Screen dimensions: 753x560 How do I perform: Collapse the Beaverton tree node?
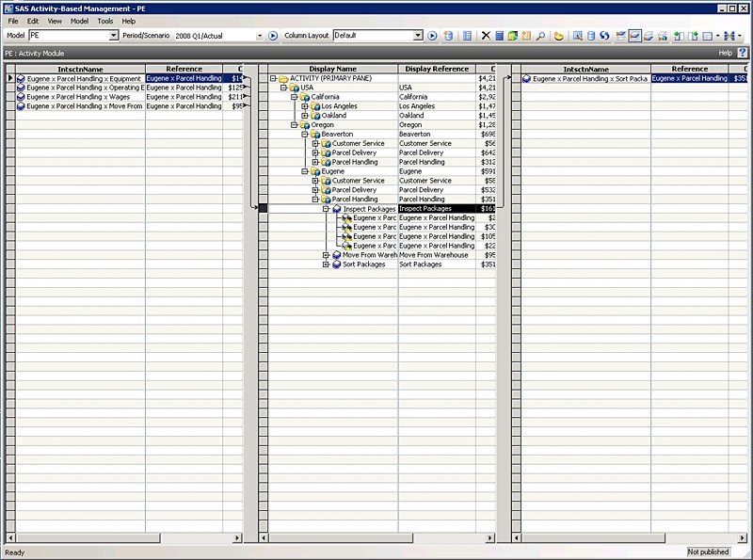pos(305,134)
